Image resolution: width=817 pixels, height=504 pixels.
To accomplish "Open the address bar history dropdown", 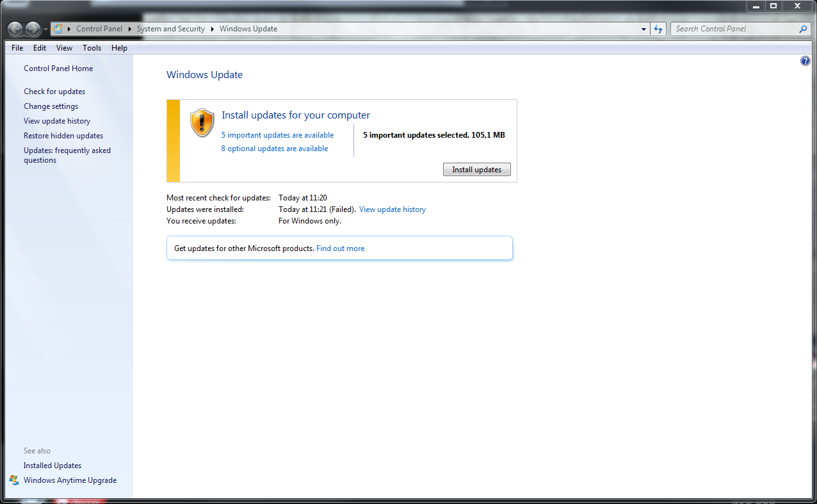I will tap(643, 29).
